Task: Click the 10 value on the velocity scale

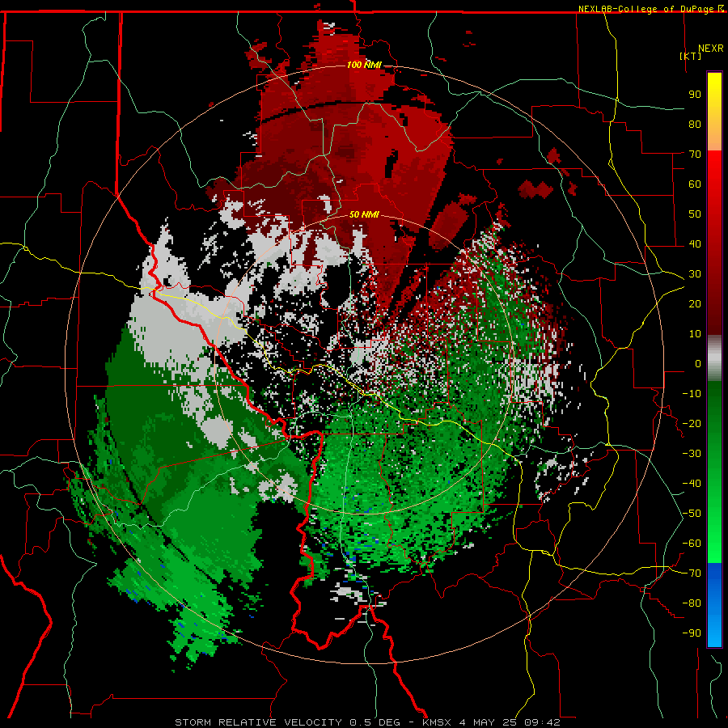Action: point(695,334)
